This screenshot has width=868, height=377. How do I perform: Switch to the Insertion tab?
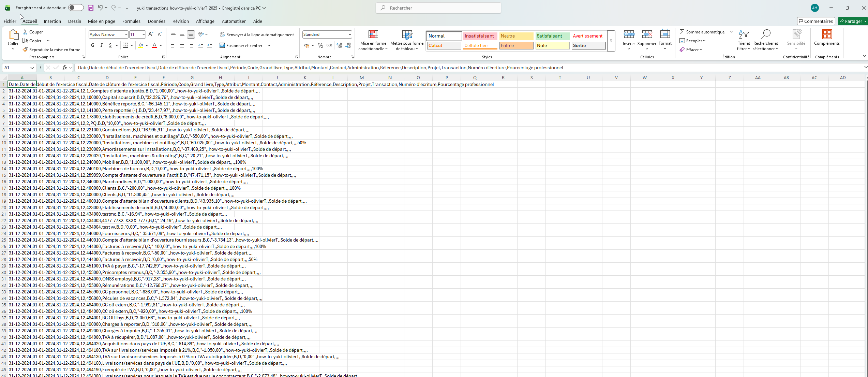[x=53, y=21]
